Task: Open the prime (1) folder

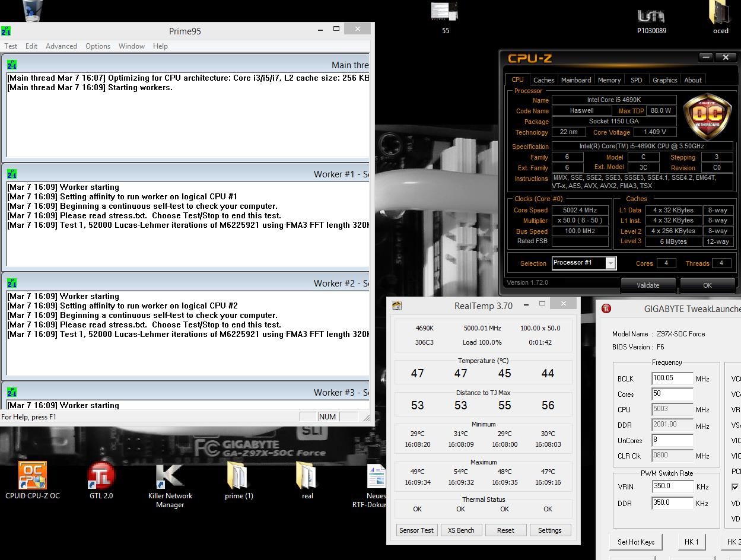Action: coord(238,481)
